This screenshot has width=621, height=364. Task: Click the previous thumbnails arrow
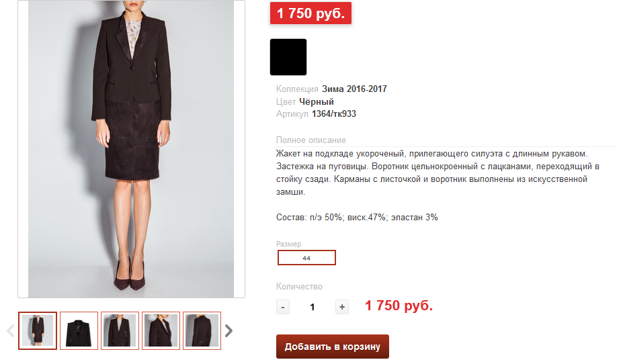click(10, 330)
